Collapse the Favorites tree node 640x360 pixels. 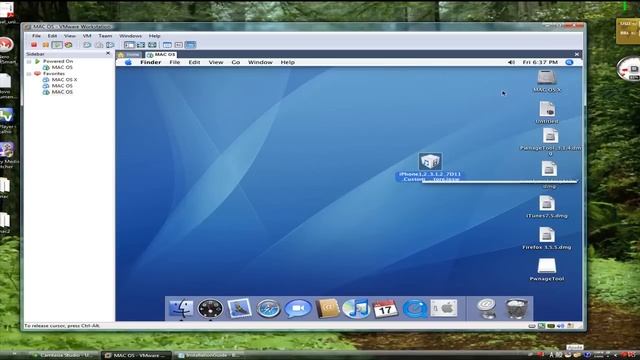(x=29, y=74)
